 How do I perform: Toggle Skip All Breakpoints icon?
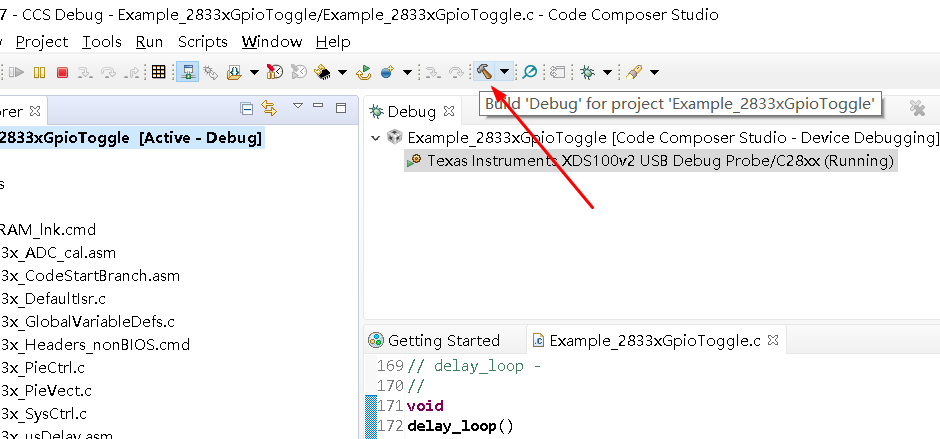click(529, 72)
